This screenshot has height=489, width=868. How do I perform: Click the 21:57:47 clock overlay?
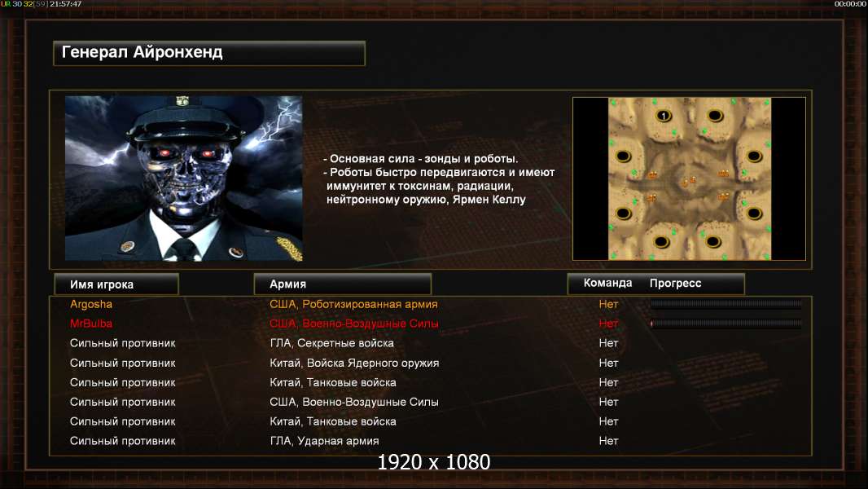pyautogui.click(x=65, y=4)
